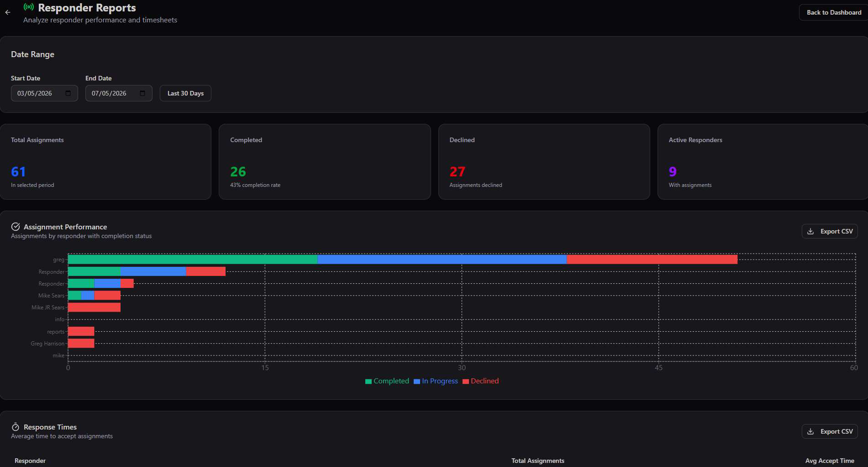Image resolution: width=868 pixels, height=467 pixels.
Task: Click the Mike Sears axis label
Action: tap(51, 296)
